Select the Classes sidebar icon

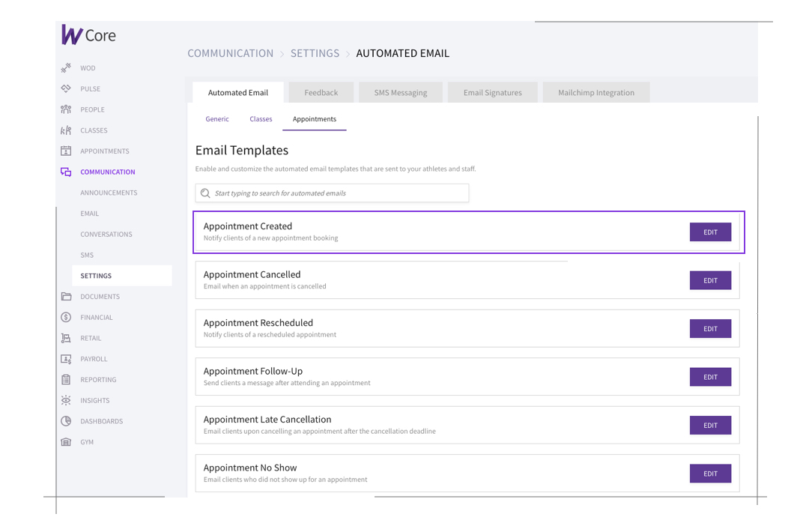tap(66, 130)
